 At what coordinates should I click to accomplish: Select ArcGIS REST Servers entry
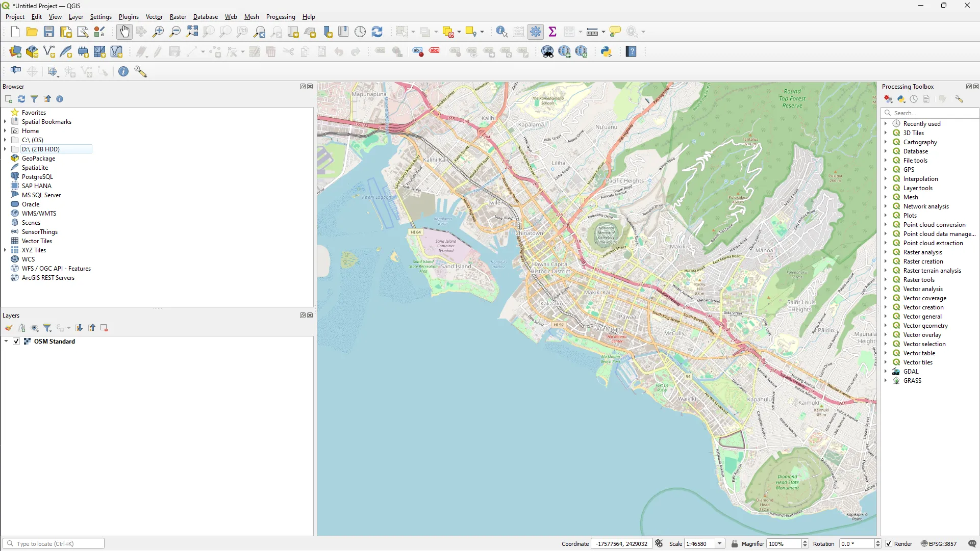point(48,278)
